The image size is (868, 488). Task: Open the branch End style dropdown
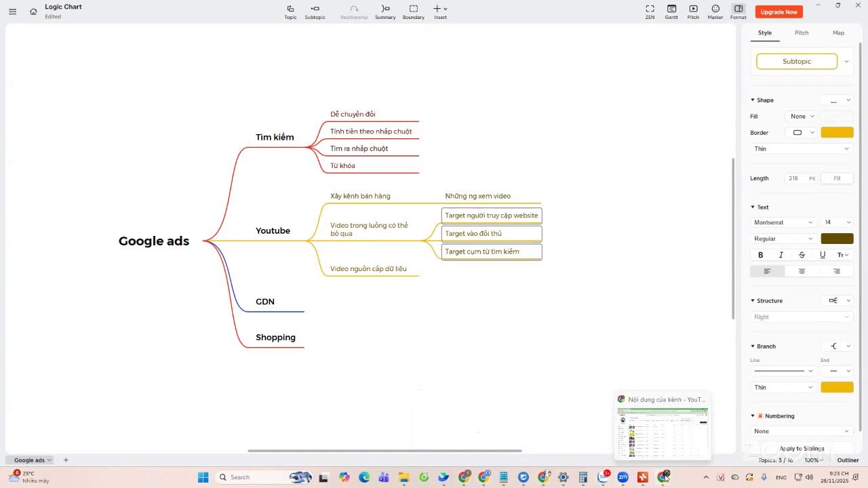click(837, 371)
